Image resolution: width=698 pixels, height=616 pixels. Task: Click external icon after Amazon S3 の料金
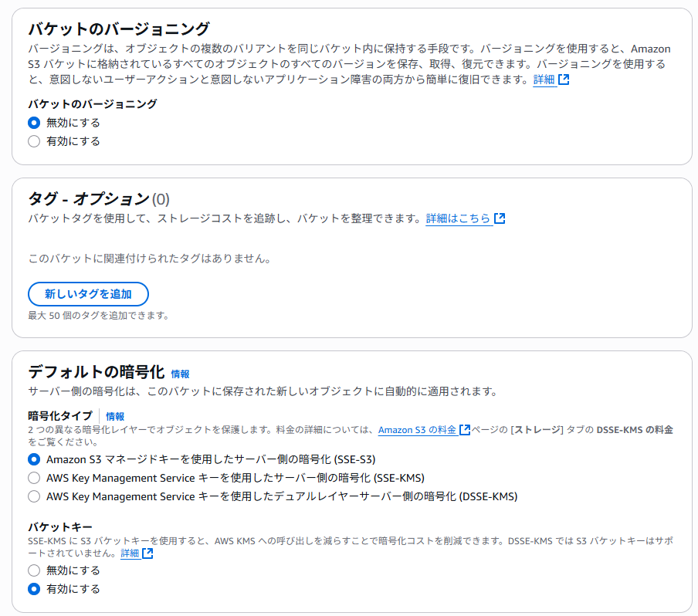(x=465, y=430)
